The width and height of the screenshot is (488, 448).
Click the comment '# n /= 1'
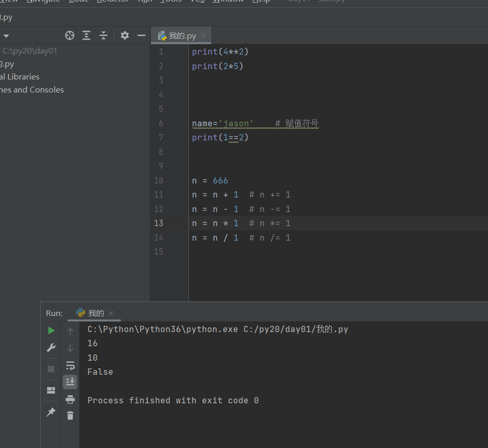tap(270, 238)
